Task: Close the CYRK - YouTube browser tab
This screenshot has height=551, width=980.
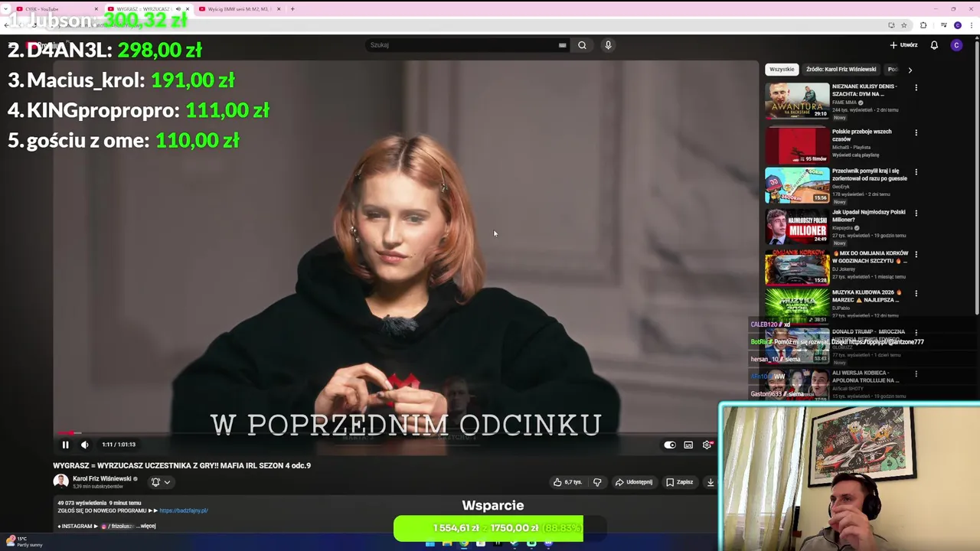Action: coord(96,9)
